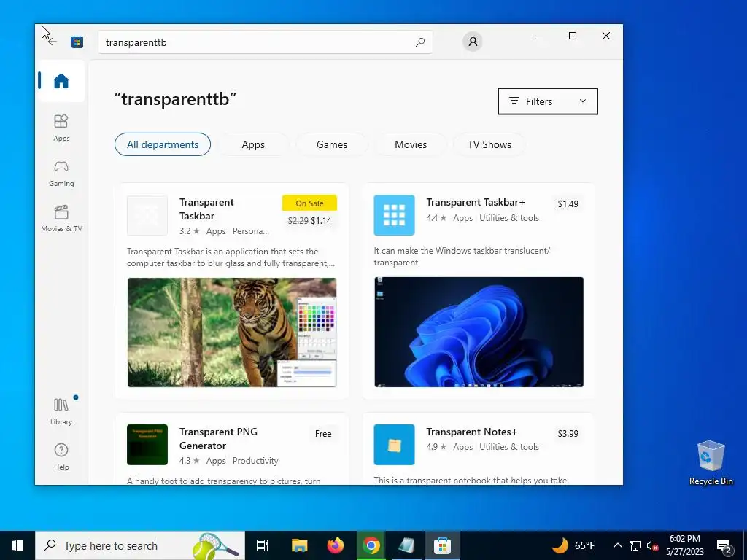Expand the Filters dropdown
This screenshot has width=747, height=560.
[547, 101]
